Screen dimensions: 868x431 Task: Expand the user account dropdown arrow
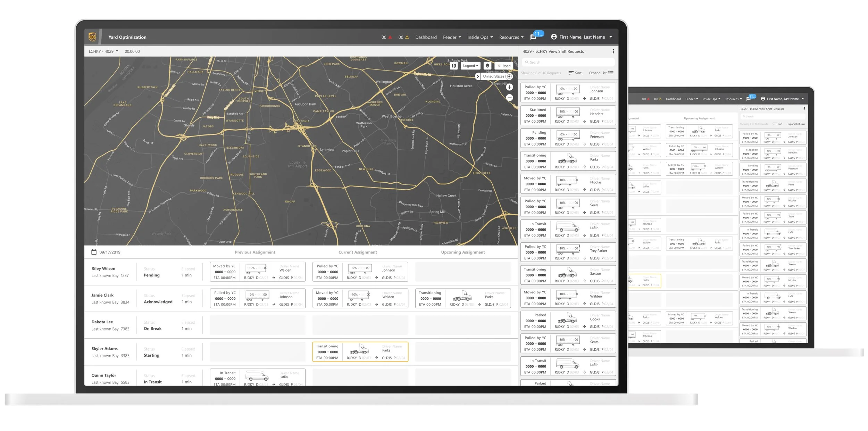tap(611, 37)
